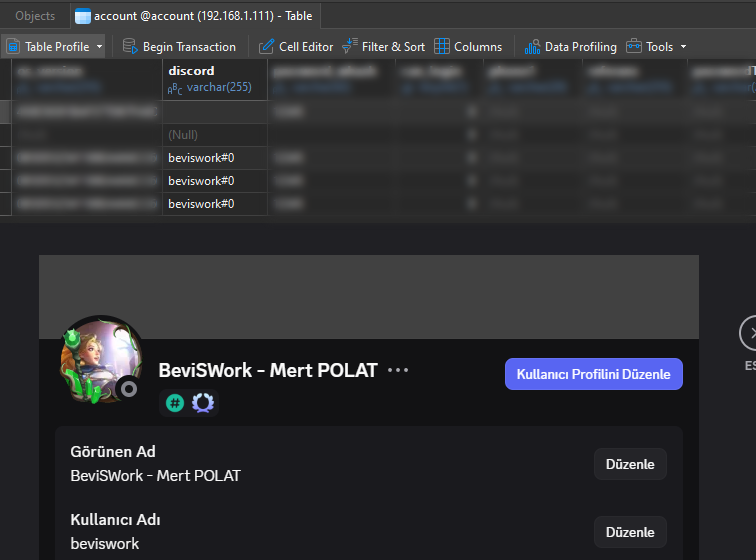Image resolution: width=756 pixels, height=560 pixels.
Task: Select the third beviswork#0 cell
Action: tap(215, 204)
